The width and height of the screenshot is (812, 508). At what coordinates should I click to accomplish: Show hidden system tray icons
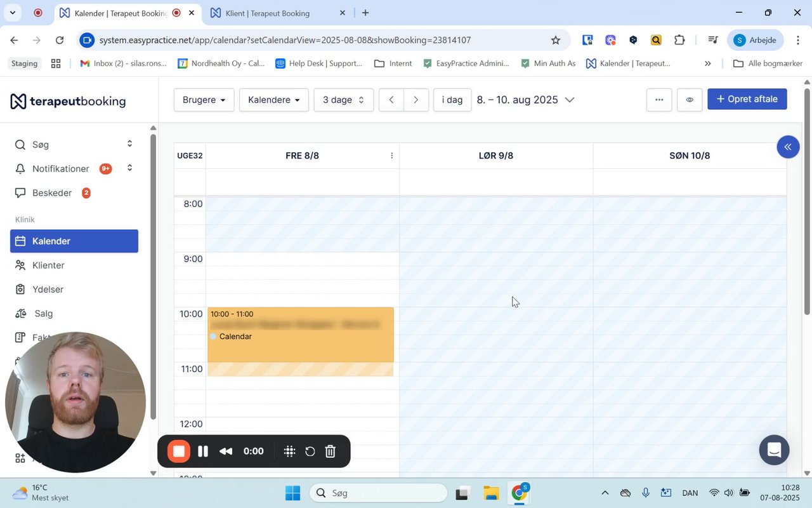(x=605, y=493)
